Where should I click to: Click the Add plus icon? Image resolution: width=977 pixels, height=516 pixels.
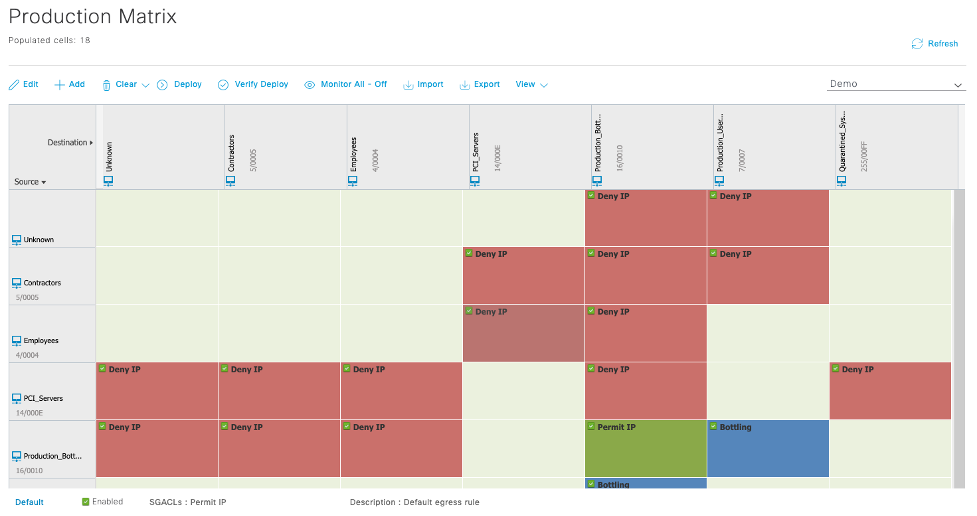pos(60,85)
